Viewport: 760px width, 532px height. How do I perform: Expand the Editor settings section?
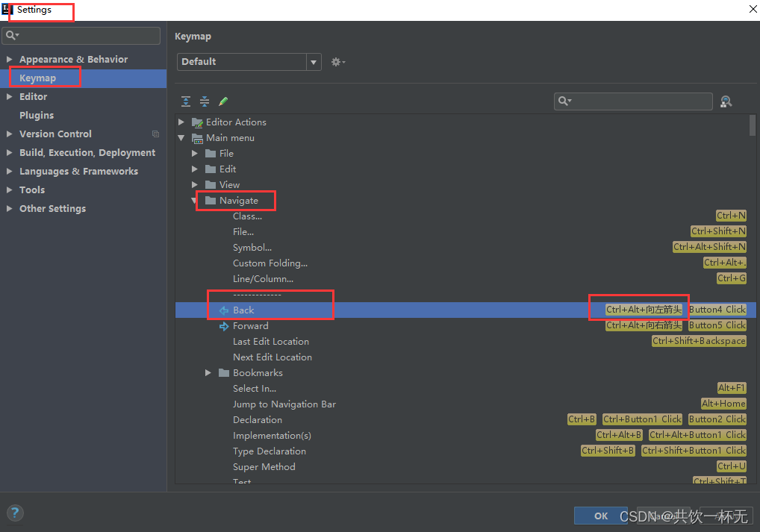(9, 96)
